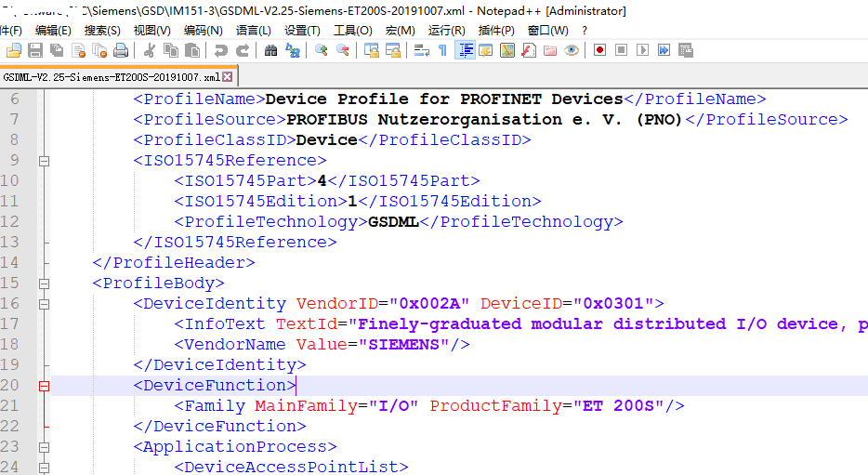868x475 pixels.
Task: Collapse the ProfileBody fold at line 15
Action: [x=45, y=284]
